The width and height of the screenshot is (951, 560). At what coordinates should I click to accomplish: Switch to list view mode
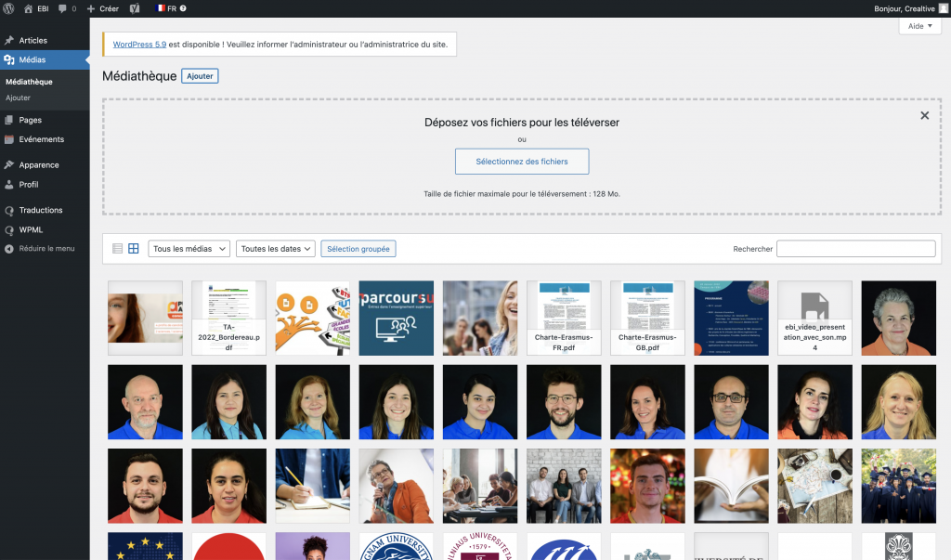(x=118, y=249)
